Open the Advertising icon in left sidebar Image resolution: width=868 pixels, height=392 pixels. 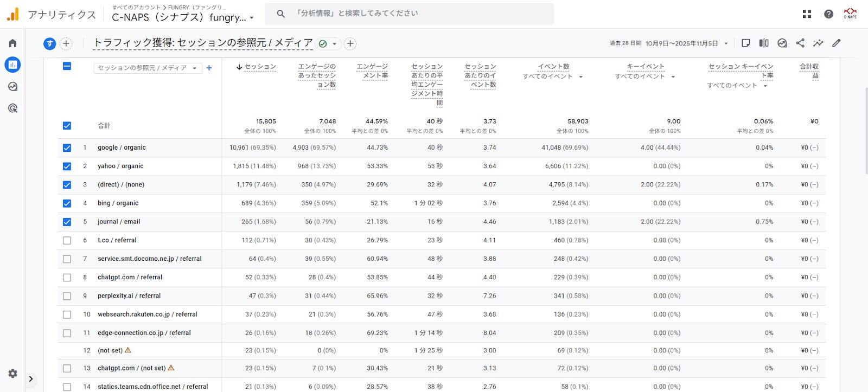[x=12, y=108]
